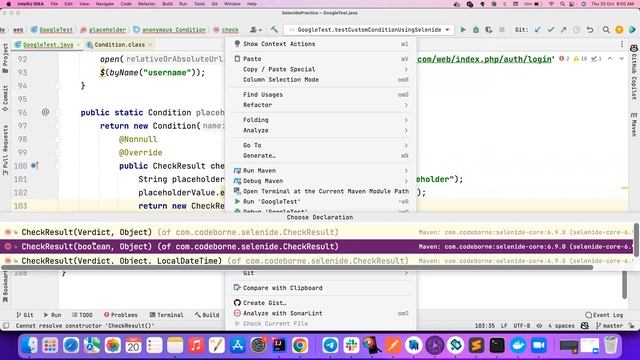Click the override gutter icon at line 100
Viewport: 640px width, 360px height.
(x=34, y=166)
